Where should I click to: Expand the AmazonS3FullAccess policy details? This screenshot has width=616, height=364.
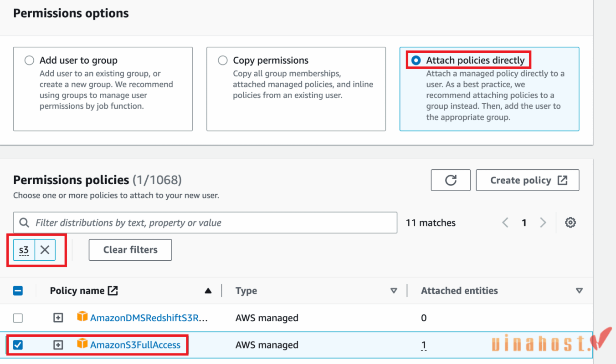click(x=58, y=345)
